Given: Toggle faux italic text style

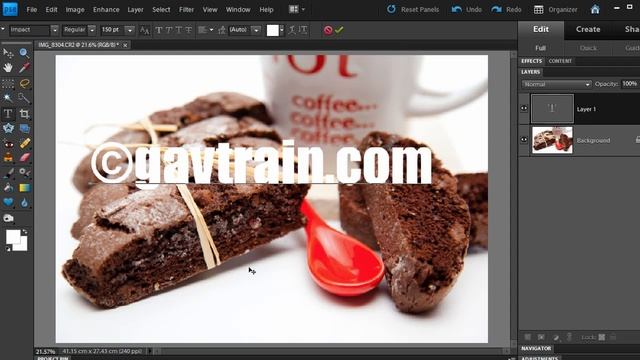Looking at the screenshot, I should tap(169, 30).
